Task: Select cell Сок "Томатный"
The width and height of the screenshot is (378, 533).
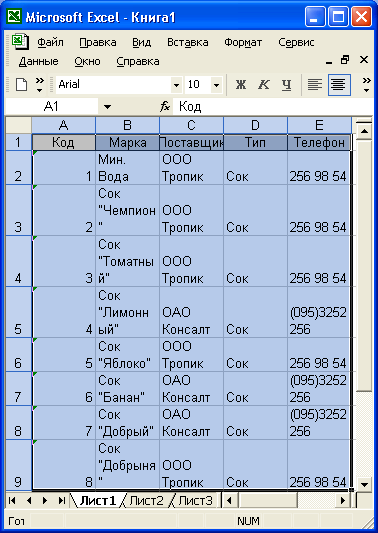Action: point(127,261)
